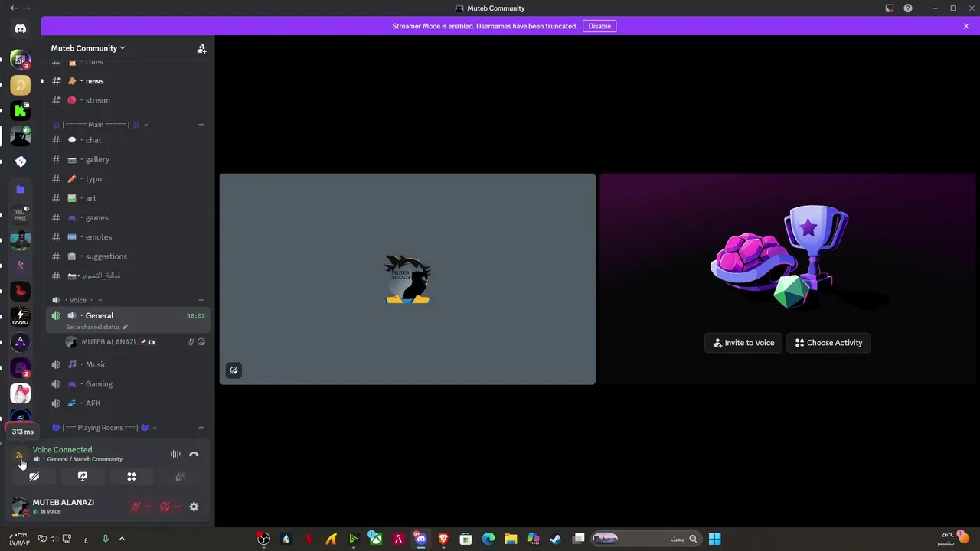
Task: Open headphone output options arrow
Action: pos(178,507)
